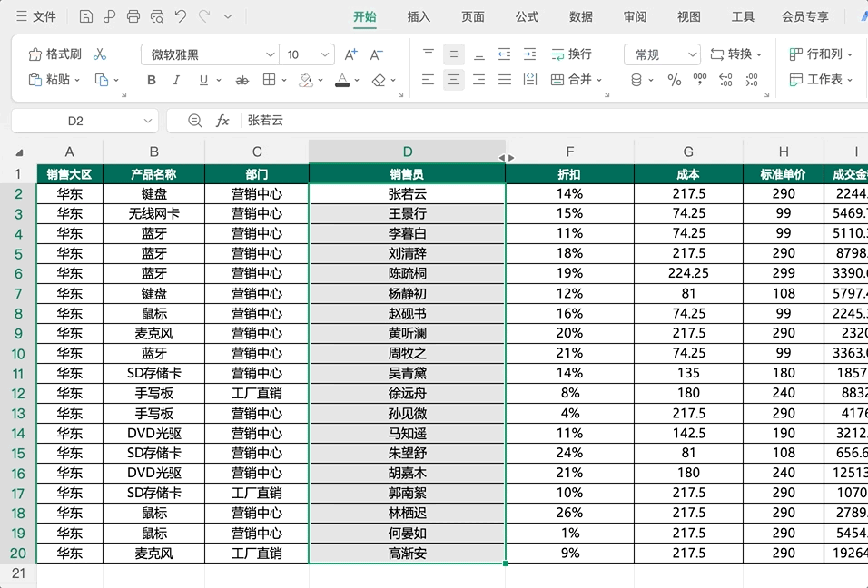This screenshot has height=588, width=868.
Task: Open number format dropdown 常规
Action: tap(662, 54)
